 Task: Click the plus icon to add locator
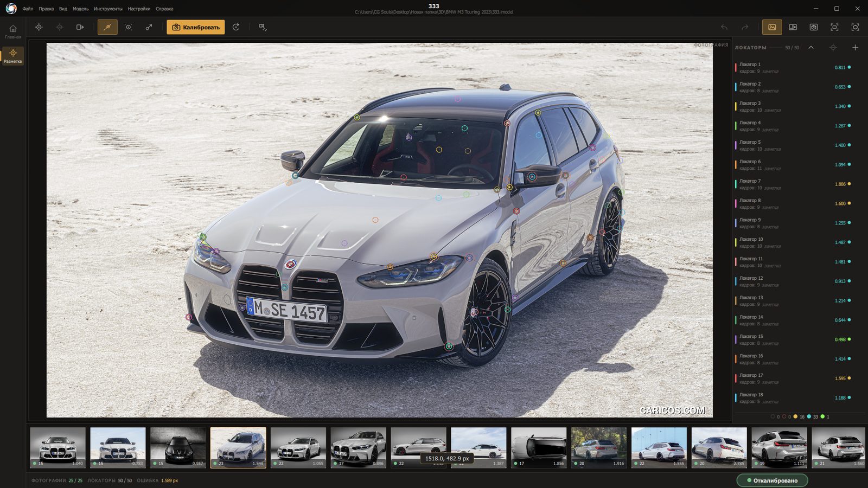click(x=855, y=48)
